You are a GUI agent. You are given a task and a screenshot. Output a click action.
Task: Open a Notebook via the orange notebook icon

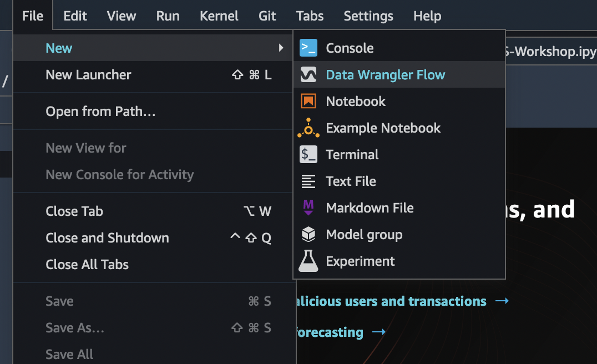(308, 101)
